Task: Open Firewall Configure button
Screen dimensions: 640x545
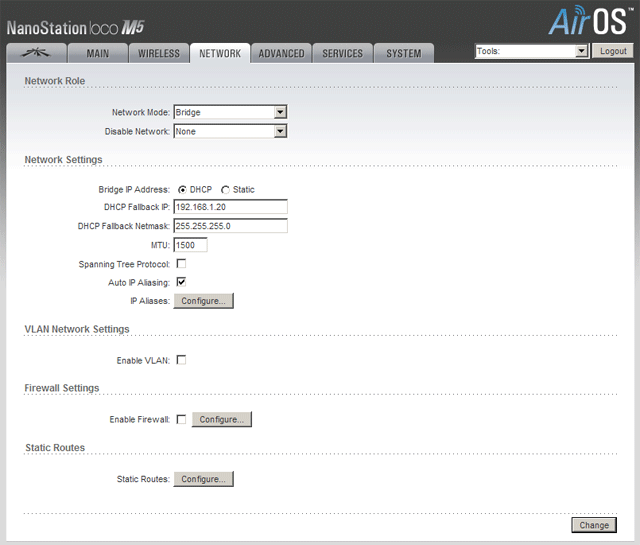Action: 222,419
